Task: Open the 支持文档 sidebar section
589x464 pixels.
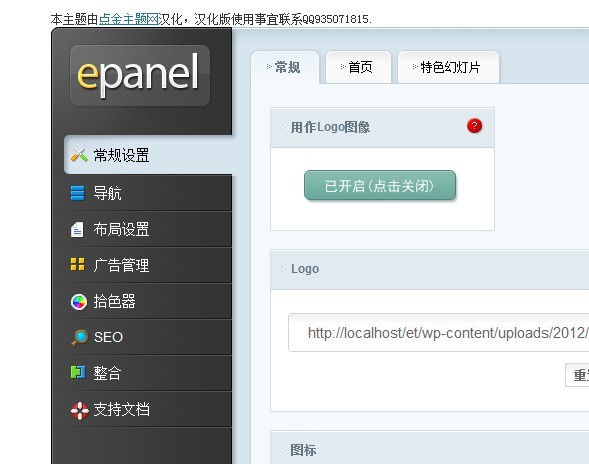Action: (x=143, y=410)
